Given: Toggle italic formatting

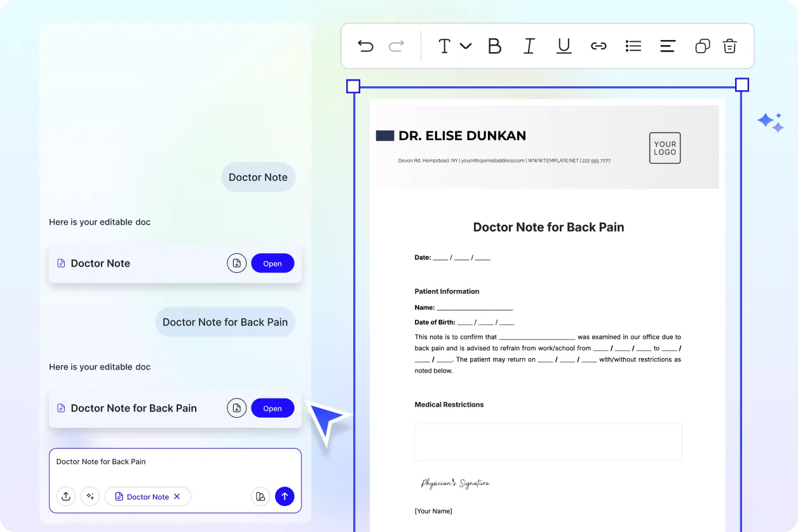Looking at the screenshot, I should click(529, 46).
